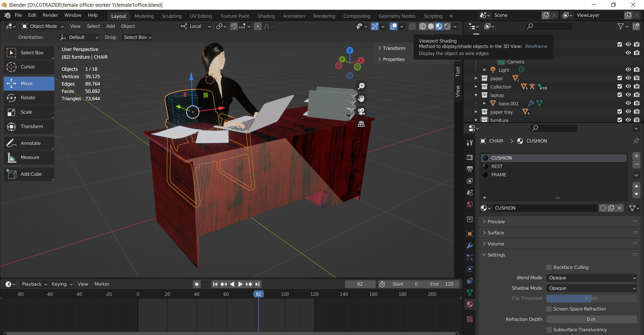Switch to solid viewport shading
Viewport: 644px width, 335px height.
pyautogui.click(x=431, y=26)
